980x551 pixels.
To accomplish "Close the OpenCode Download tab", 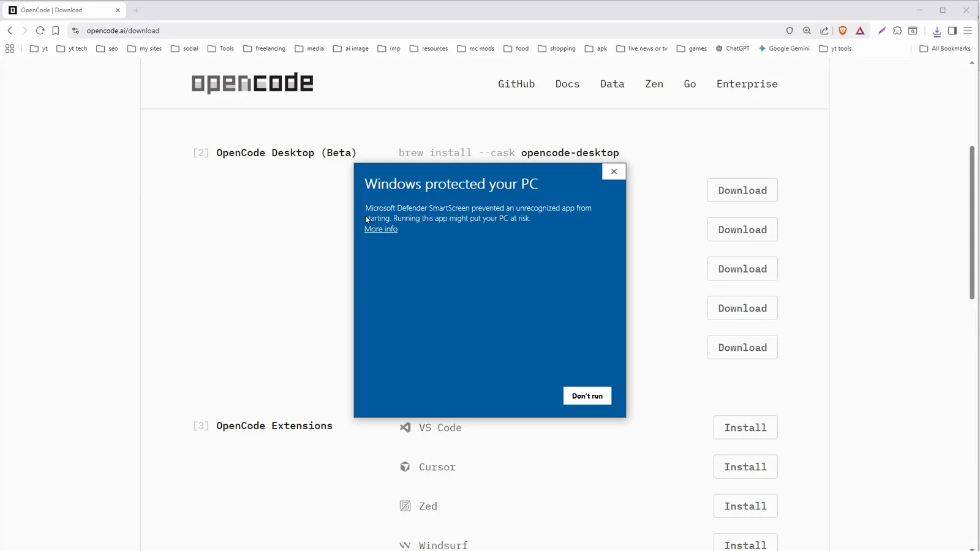I will pos(118,10).
